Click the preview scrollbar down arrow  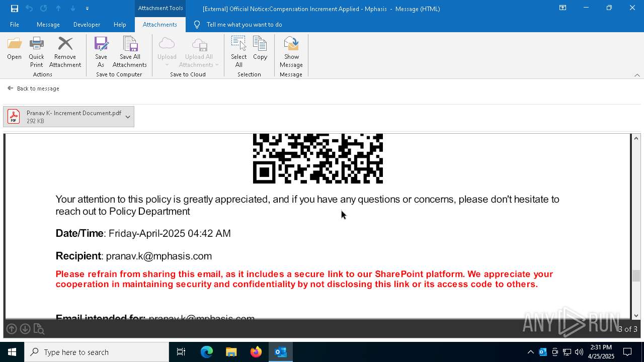[636, 315]
